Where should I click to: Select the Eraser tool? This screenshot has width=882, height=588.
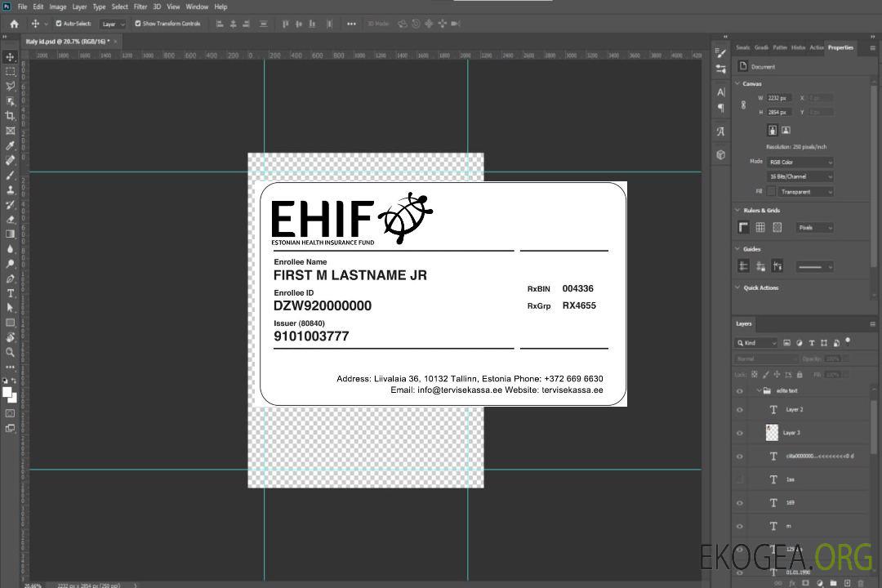tap(10, 220)
